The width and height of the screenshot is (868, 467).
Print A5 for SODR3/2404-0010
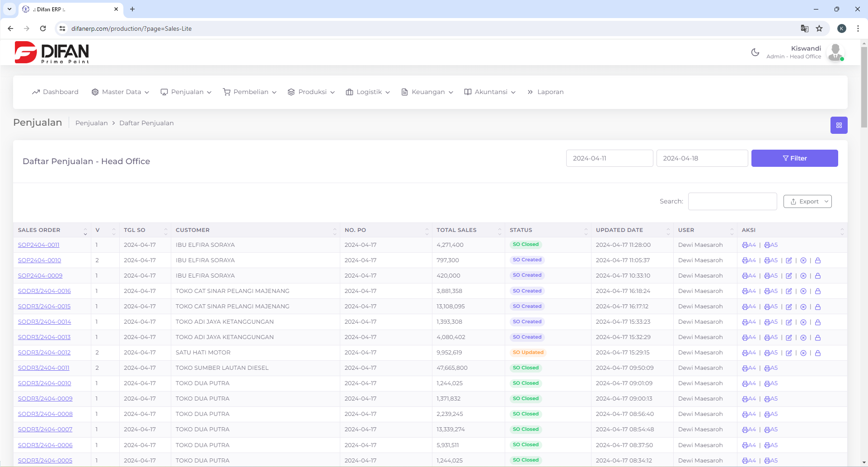[x=771, y=383]
